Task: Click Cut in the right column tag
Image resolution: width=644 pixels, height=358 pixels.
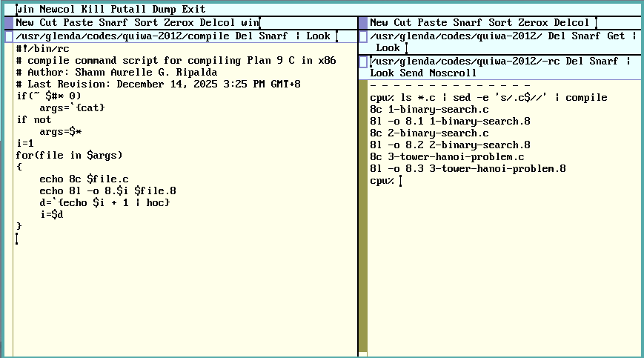Action: [x=402, y=22]
